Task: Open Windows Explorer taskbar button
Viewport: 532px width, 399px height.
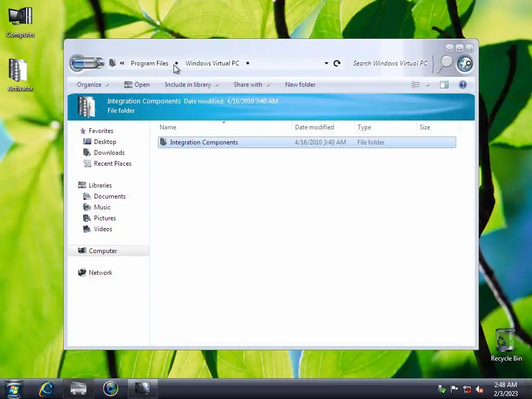Action: [78, 389]
